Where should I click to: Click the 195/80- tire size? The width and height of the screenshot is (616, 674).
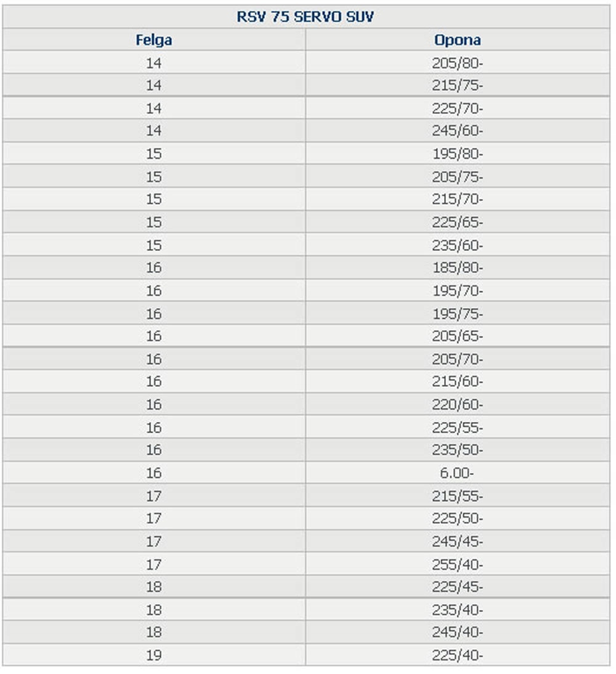tap(457, 154)
